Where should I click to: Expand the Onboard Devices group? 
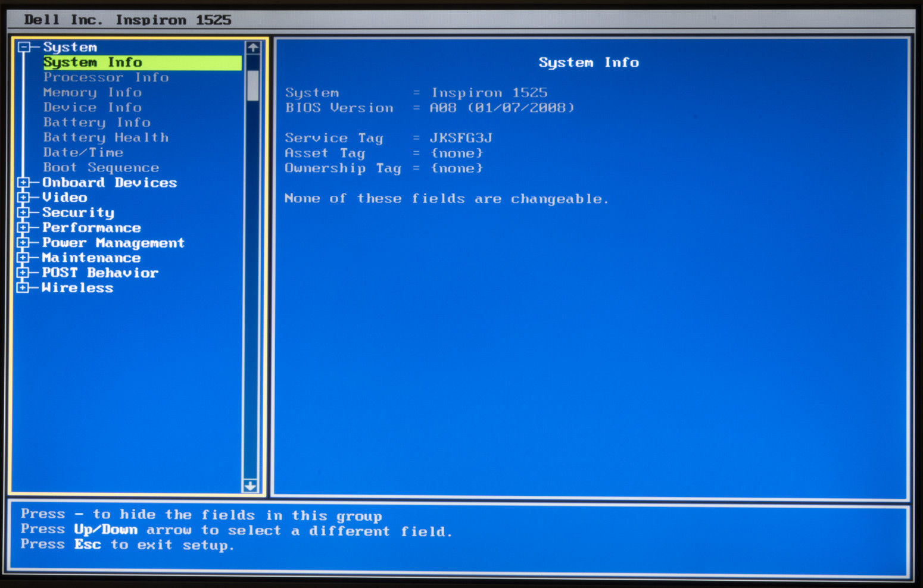point(23,182)
